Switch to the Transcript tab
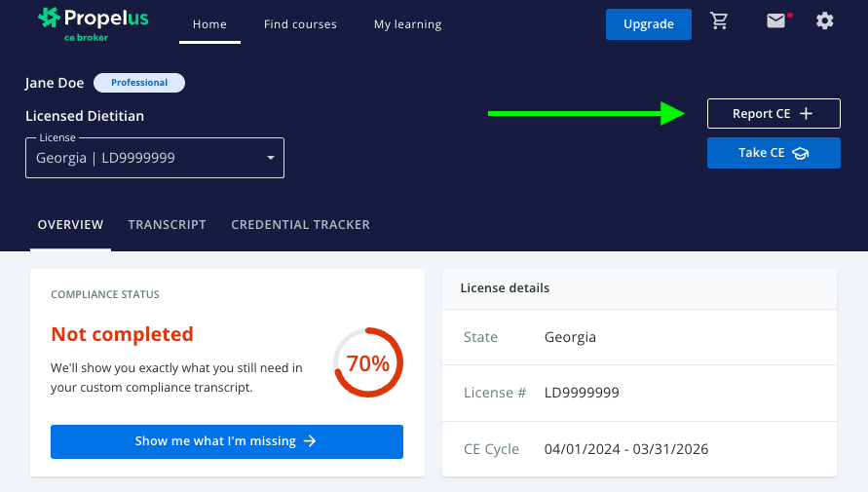The image size is (868, 492). 167,225
